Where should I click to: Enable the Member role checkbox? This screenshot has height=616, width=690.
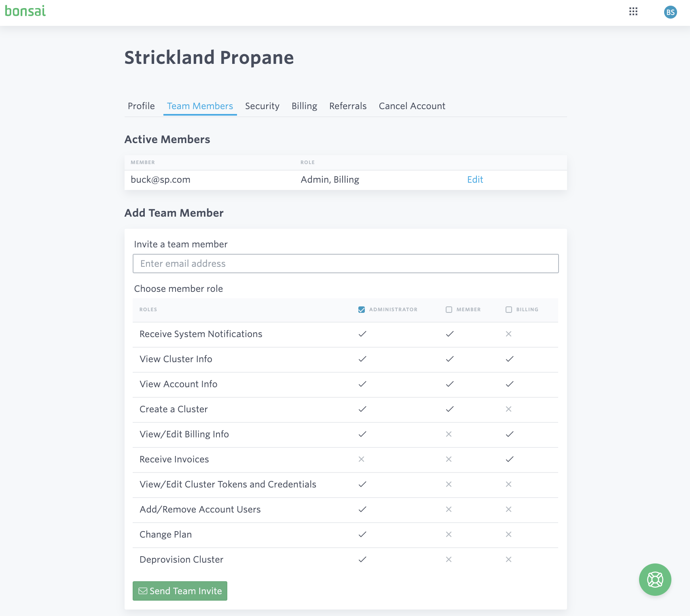[449, 309]
